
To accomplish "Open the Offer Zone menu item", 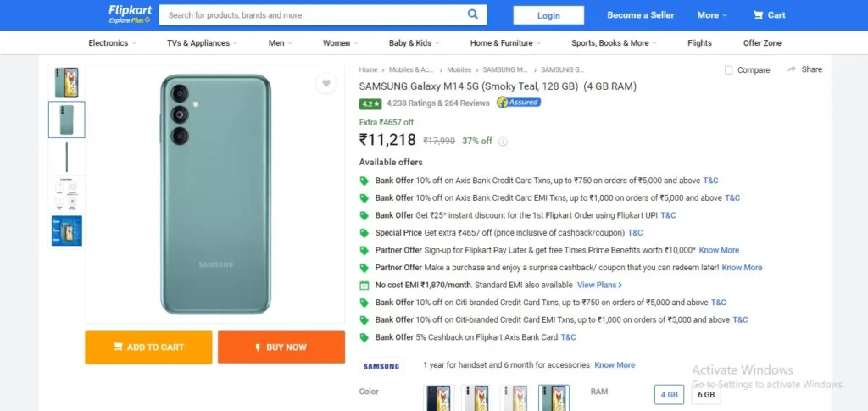I will [762, 42].
